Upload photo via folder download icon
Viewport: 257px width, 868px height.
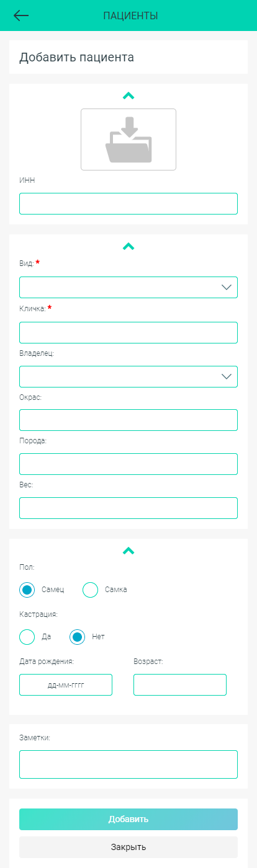coord(128,139)
